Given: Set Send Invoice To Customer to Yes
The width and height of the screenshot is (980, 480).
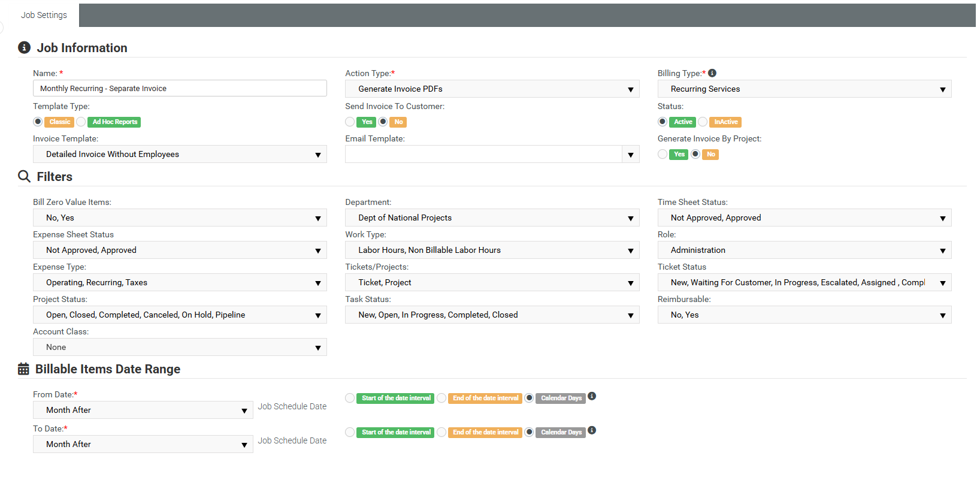Looking at the screenshot, I should tap(350, 122).
